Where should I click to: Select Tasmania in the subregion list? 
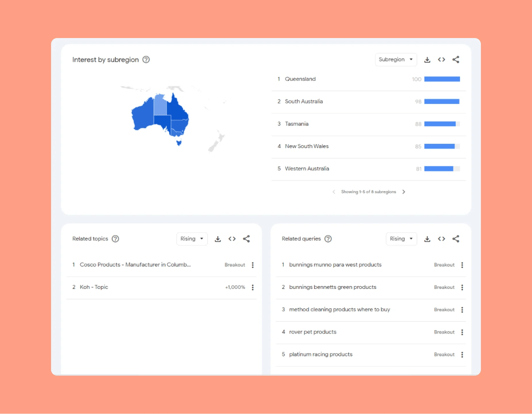click(369, 124)
